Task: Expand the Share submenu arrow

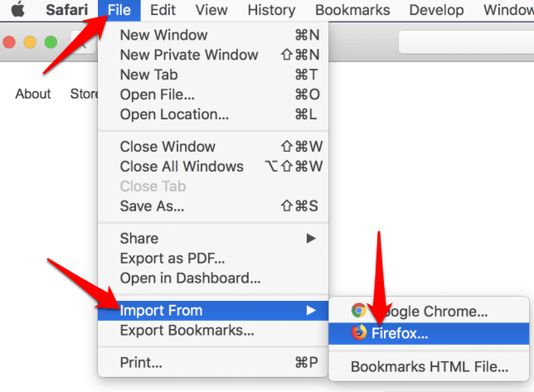Action: (311, 239)
